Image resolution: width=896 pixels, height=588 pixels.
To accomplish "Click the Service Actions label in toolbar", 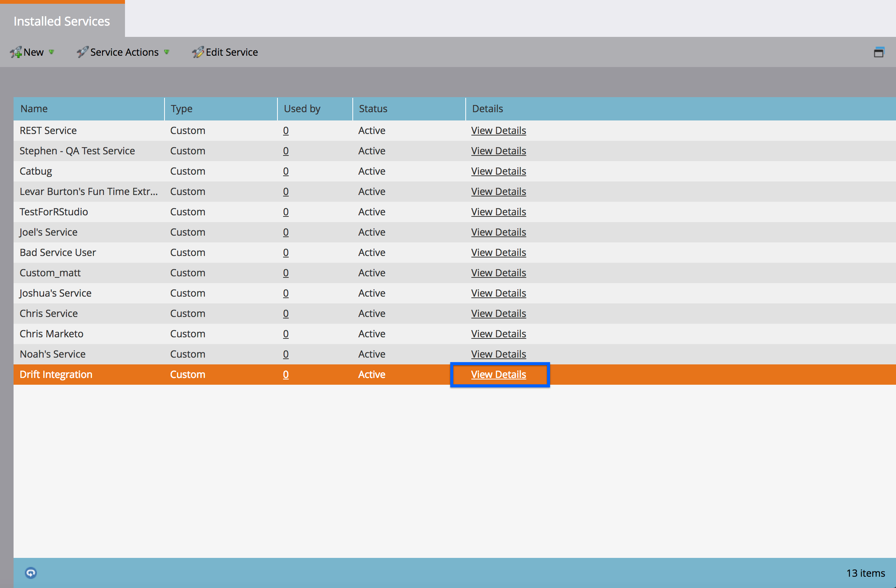I will coord(124,52).
